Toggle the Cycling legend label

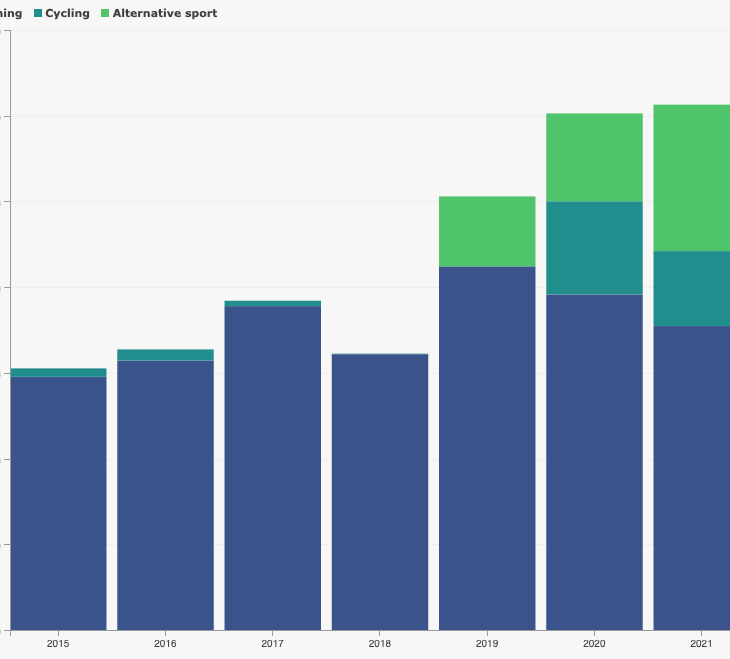click(x=67, y=14)
